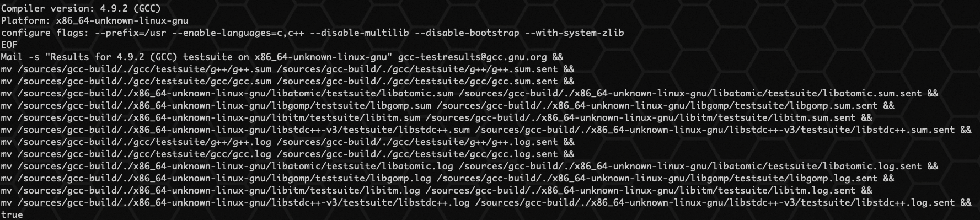Click the libatomic.sum.sent destination path
This screenshot has height=220, width=980.
[690, 93]
